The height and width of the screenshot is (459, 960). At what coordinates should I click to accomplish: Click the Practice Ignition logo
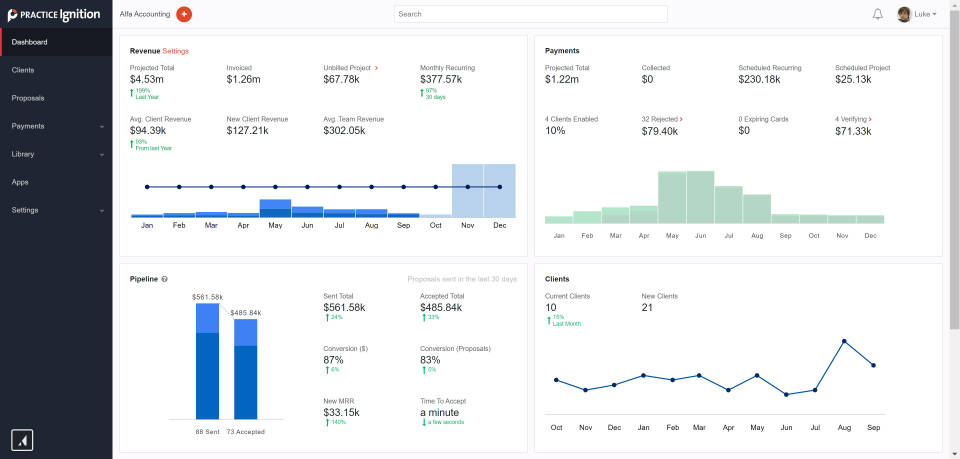pyautogui.click(x=55, y=14)
